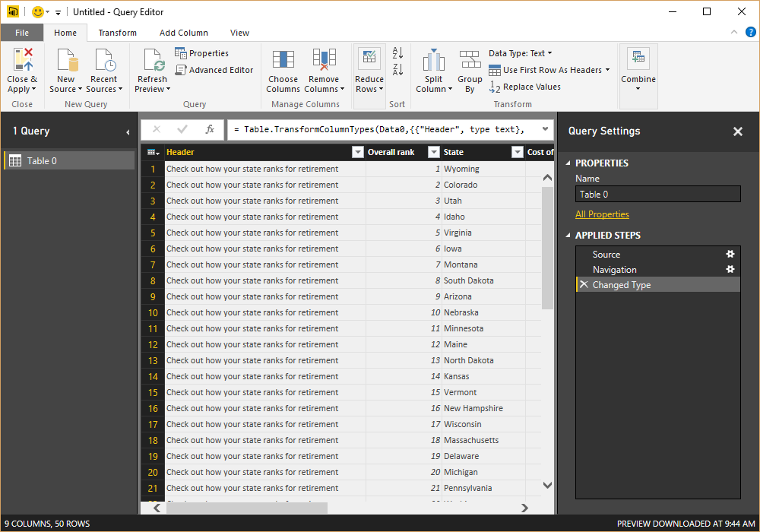Open the All Properties link
Image resolution: width=760 pixels, height=532 pixels.
click(602, 214)
